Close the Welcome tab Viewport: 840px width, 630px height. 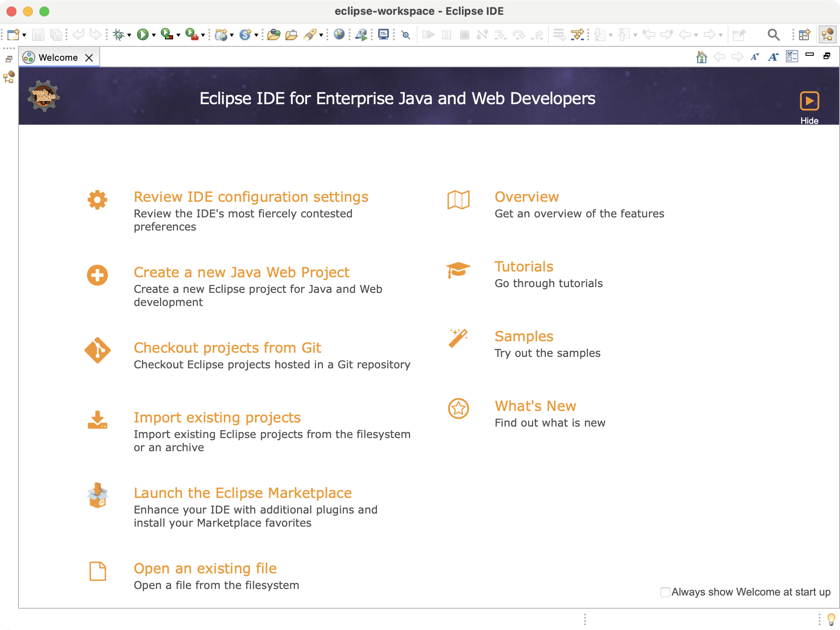89,58
